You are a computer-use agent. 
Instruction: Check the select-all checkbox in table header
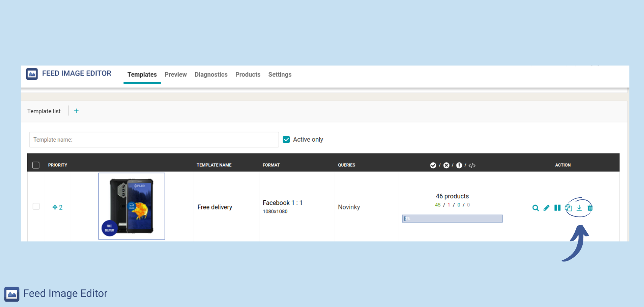point(36,165)
